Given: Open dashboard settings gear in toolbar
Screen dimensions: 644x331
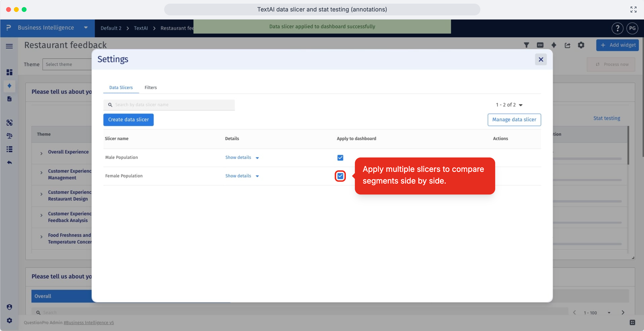Looking at the screenshot, I should [581, 45].
